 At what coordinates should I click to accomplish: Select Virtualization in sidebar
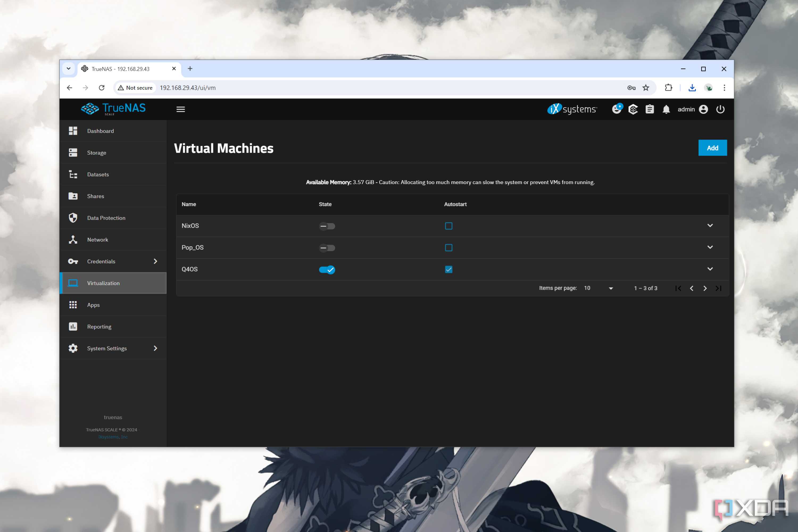click(113, 283)
